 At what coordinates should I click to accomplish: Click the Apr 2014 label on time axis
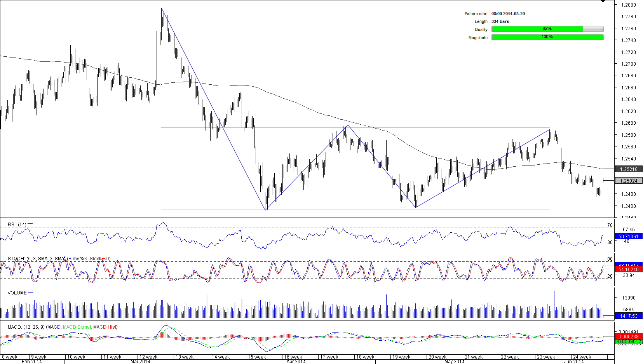296,362
